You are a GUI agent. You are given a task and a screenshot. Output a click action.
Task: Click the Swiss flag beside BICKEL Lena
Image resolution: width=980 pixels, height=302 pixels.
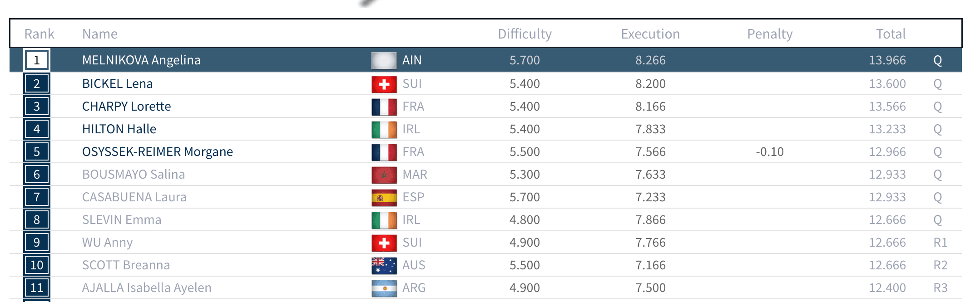[x=384, y=84]
